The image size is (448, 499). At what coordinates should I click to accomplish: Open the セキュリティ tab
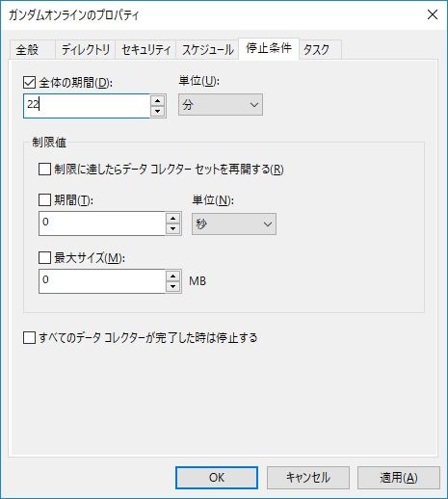(x=145, y=50)
